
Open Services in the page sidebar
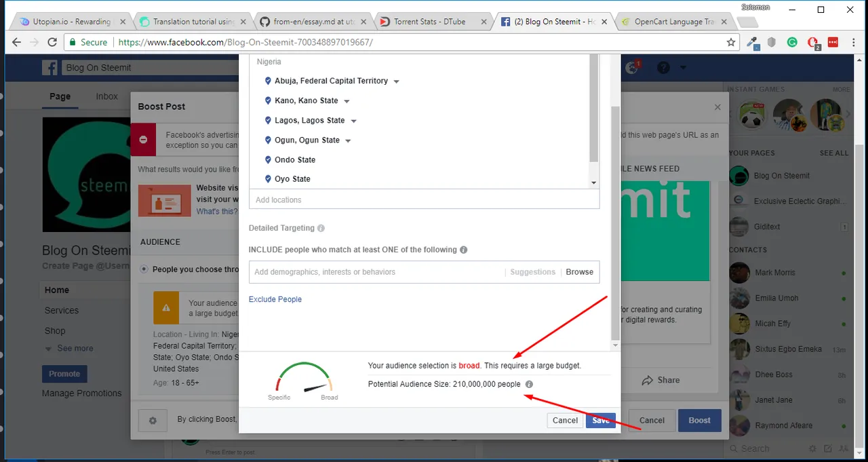pos(62,310)
